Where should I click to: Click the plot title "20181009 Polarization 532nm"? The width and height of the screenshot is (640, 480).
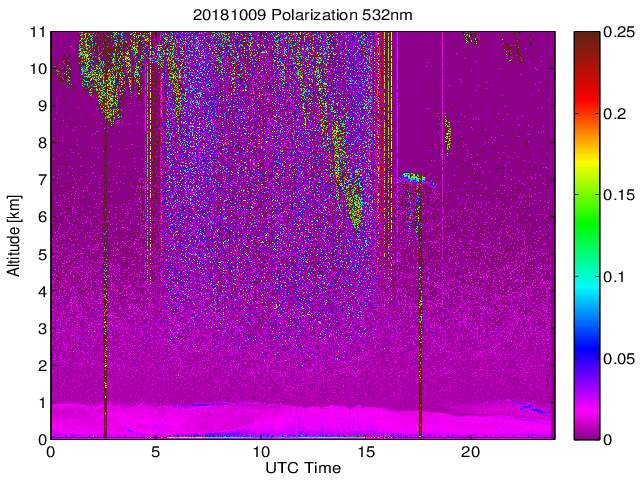302,15
